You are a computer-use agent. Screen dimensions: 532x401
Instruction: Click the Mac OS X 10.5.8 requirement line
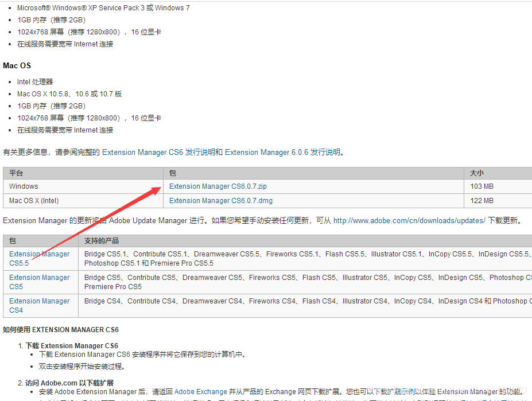coord(69,94)
